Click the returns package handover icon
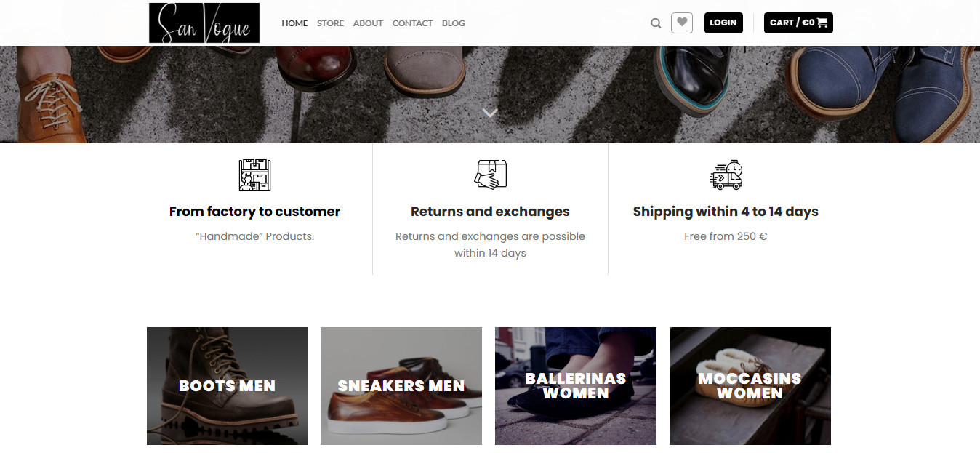The image size is (980, 453). click(x=490, y=175)
